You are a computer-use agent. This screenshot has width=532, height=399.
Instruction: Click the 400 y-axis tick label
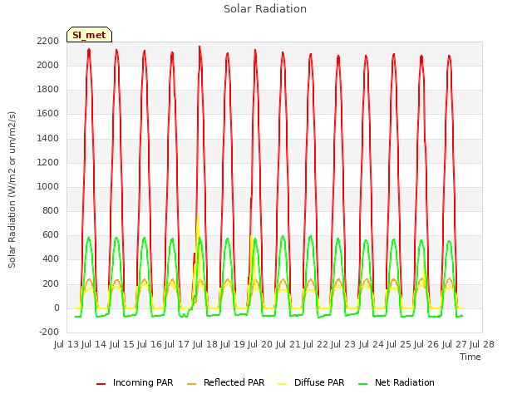[x=51, y=259]
